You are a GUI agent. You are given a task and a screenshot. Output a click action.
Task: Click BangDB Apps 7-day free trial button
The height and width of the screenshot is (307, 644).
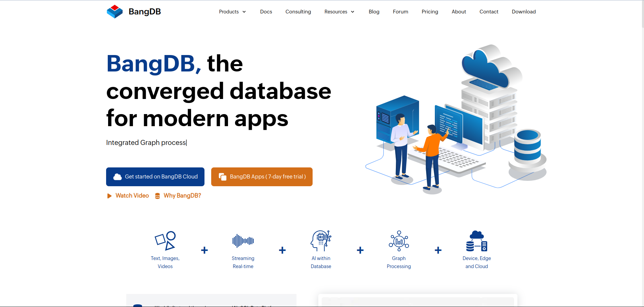click(x=262, y=177)
